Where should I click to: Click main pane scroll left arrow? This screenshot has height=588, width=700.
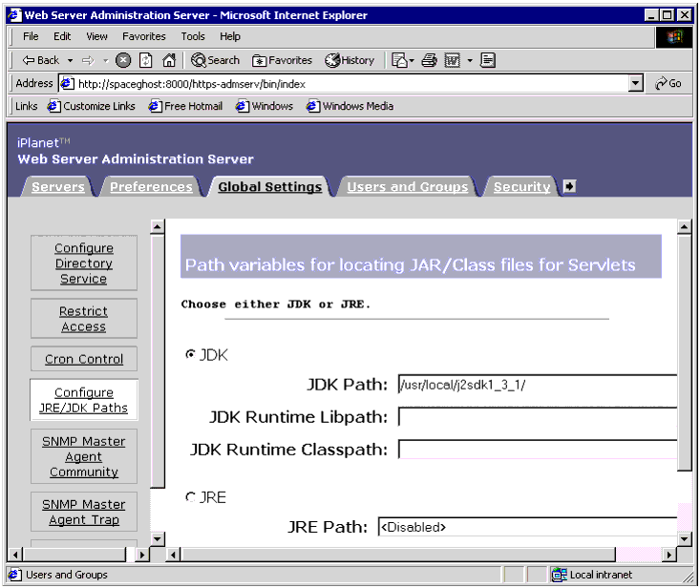pos(173,555)
